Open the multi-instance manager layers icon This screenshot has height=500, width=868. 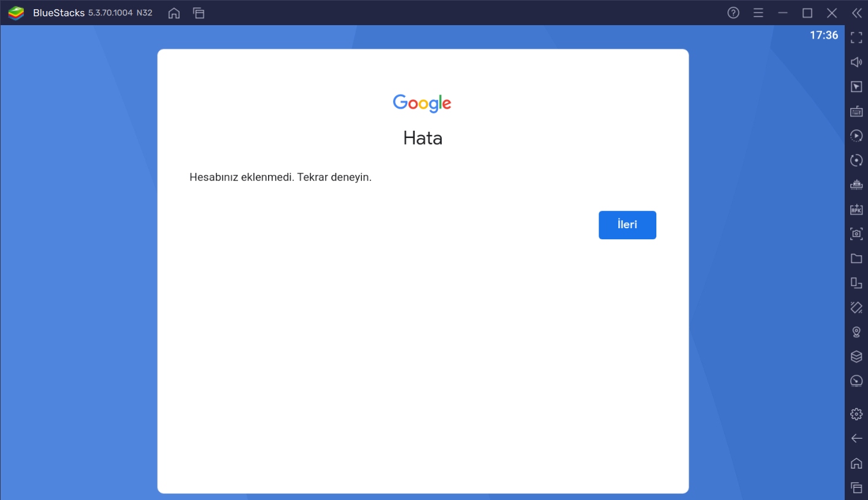click(x=856, y=356)
